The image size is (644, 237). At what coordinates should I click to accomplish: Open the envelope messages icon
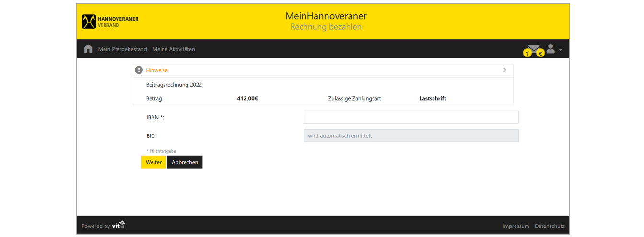pos(534,48)
